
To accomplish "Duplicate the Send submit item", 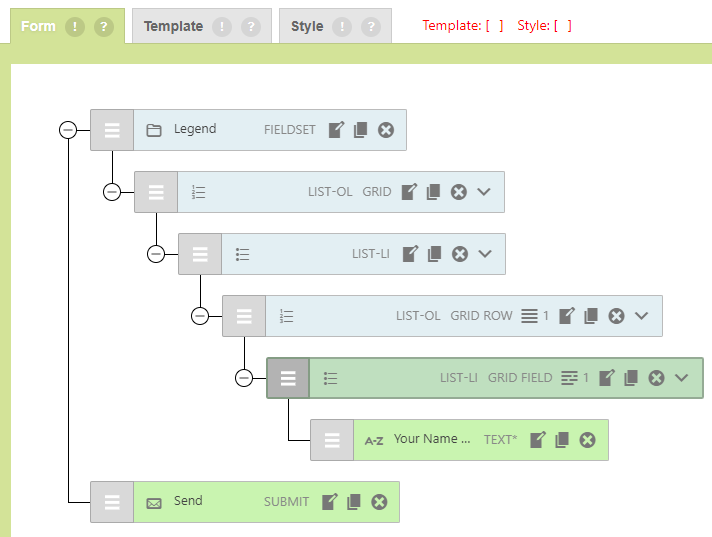I will pyautogui.click(x=354, y=502).
